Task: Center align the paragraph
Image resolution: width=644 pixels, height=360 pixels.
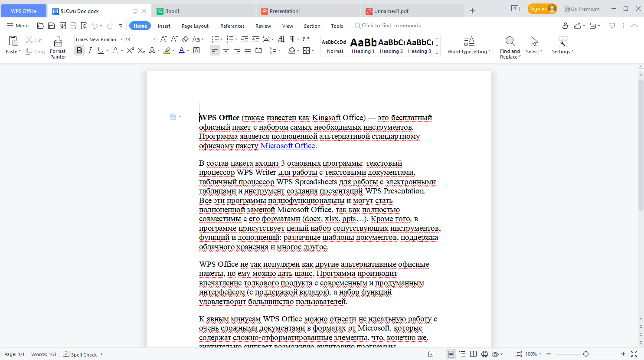Action: click(x=226, y=51)
